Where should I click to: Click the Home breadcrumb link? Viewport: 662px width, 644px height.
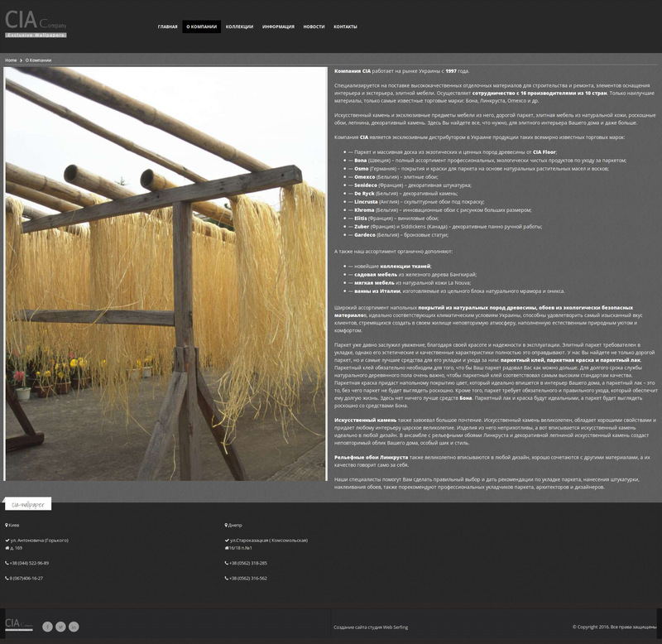(x=11, y=60)
